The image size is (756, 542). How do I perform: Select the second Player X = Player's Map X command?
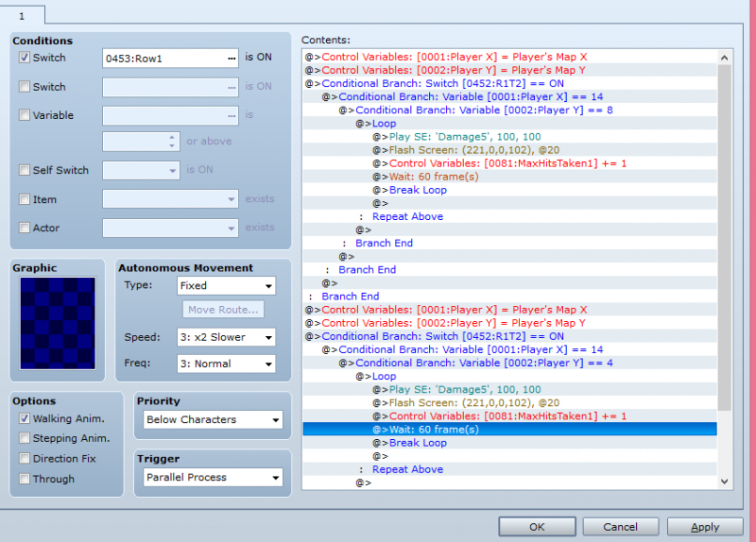coord(510,310)
